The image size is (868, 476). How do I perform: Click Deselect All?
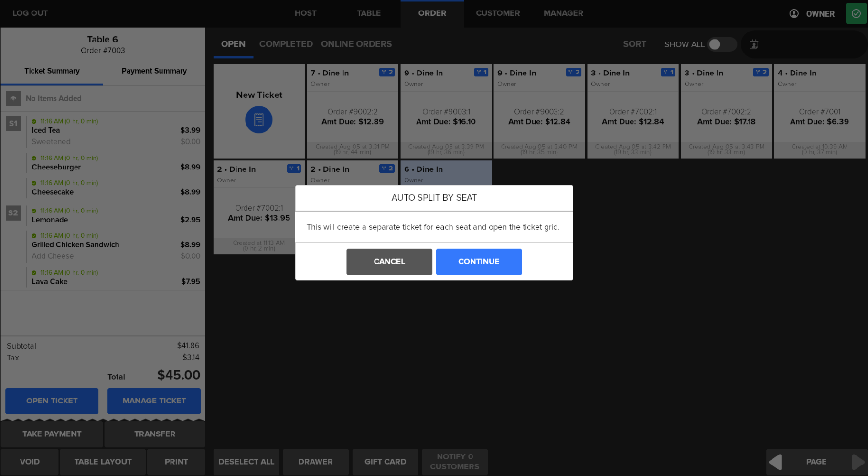point(246,462)
